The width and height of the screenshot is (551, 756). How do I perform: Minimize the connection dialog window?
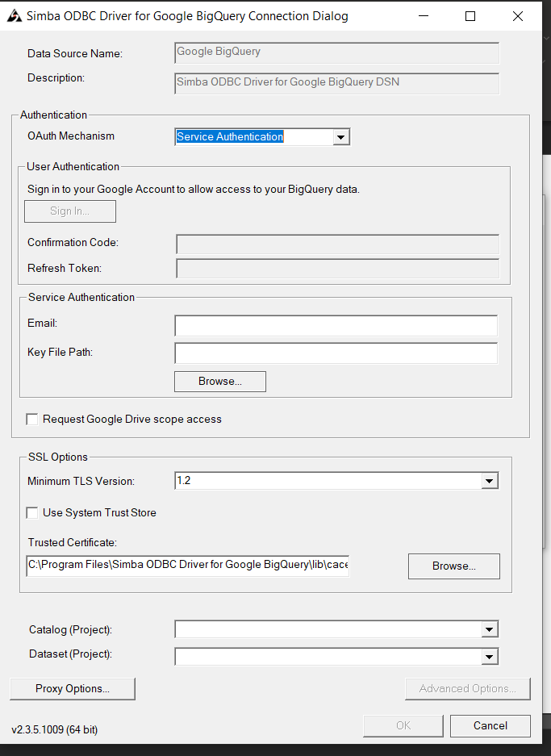click(x=424, y=16)
